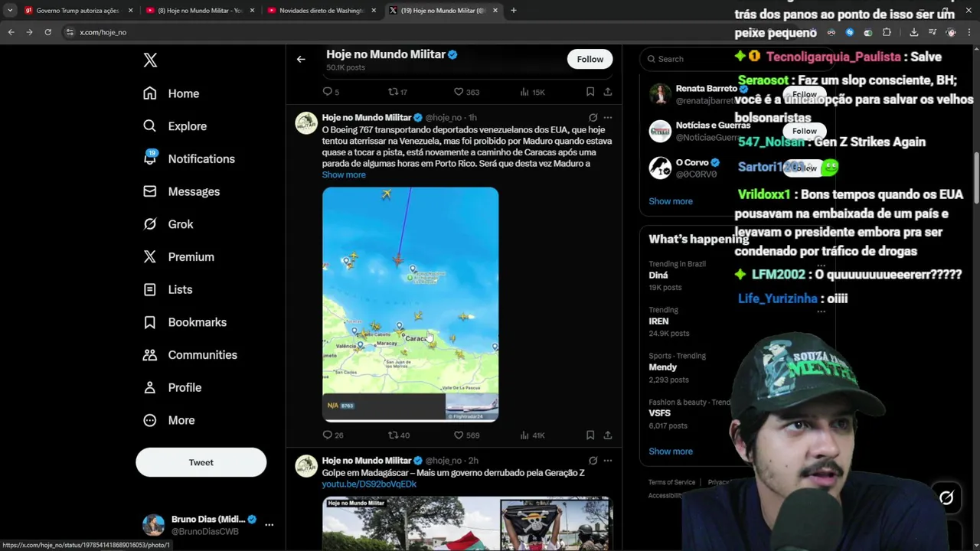Viewport: 980px width, 551px height.
Task: Open Messages in the sidebar
Action: (181, 191)
